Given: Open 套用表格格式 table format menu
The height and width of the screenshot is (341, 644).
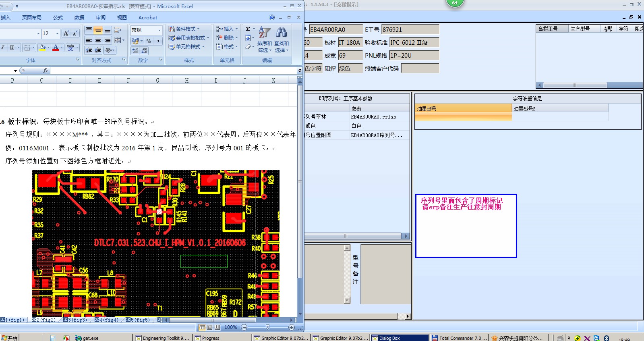Looking at the screenshot, I should (x=189, y=38).
